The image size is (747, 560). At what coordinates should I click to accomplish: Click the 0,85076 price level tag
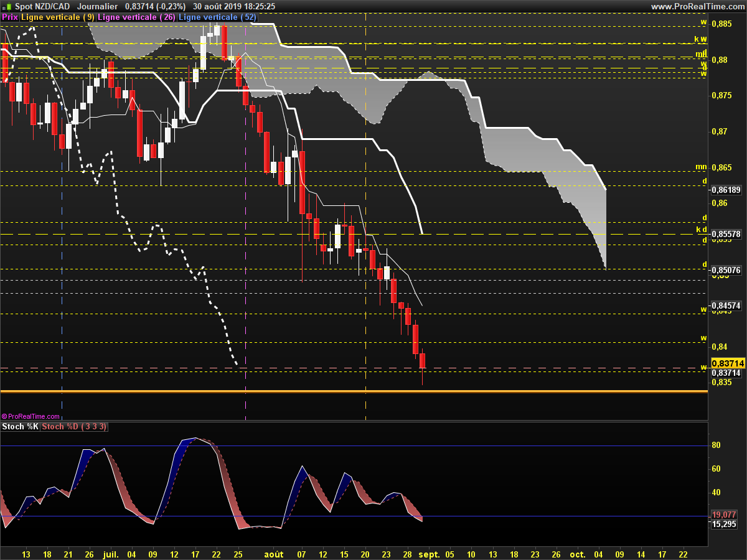[726, 270]
